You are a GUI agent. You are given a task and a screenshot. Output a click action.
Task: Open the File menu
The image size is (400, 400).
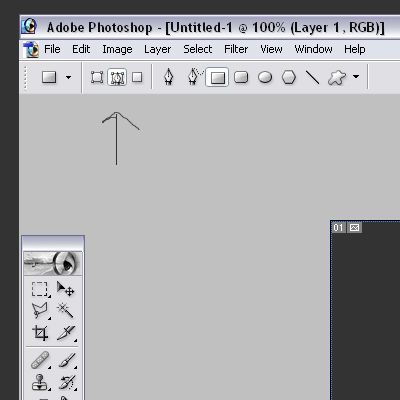click(52, 49)
